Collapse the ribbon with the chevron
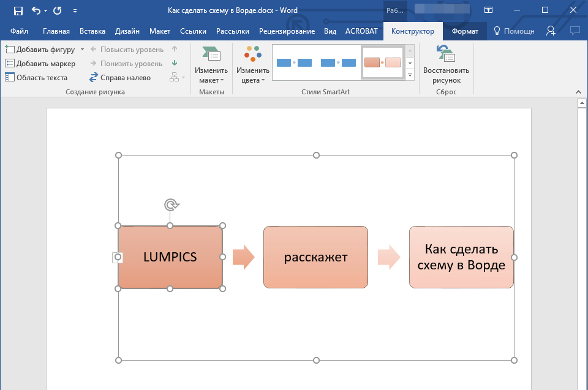588x390 pixels. coord(578,91)
